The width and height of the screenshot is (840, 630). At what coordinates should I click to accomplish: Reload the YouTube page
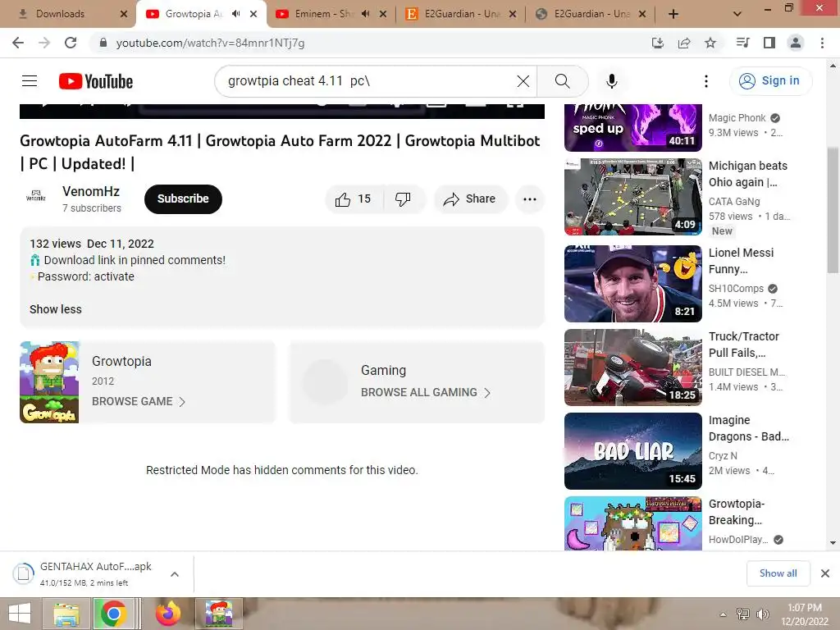click(x=71, y=43)
